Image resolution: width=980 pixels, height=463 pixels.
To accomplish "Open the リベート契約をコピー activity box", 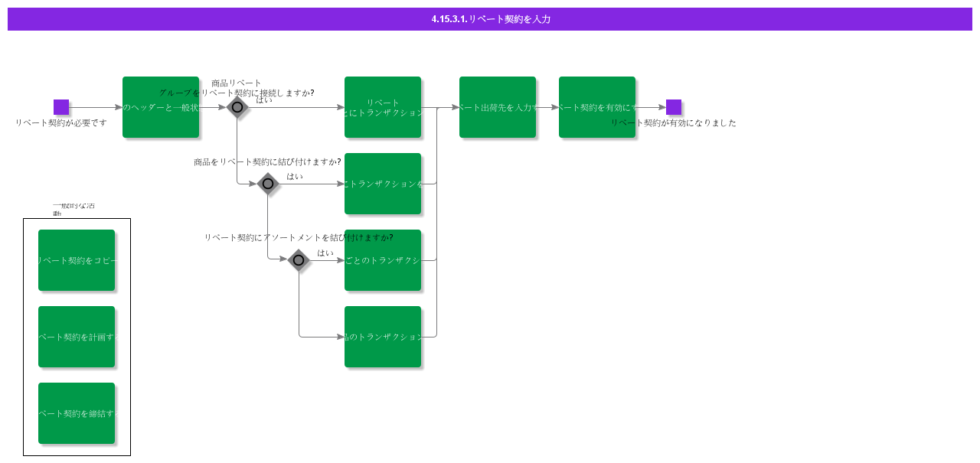I will (x=77, y=260).
